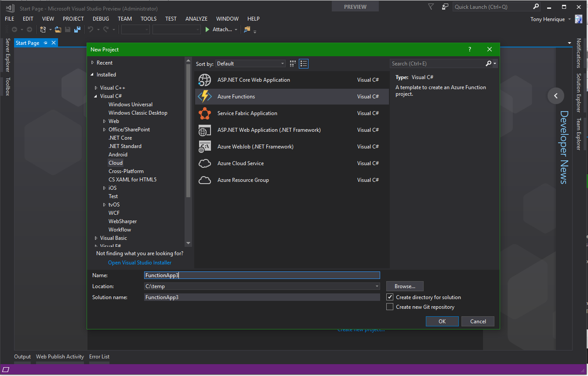588x376 pixels.
Task: Click the ASP.NET Core Web Application globe icon
Action: pos(205,80)
